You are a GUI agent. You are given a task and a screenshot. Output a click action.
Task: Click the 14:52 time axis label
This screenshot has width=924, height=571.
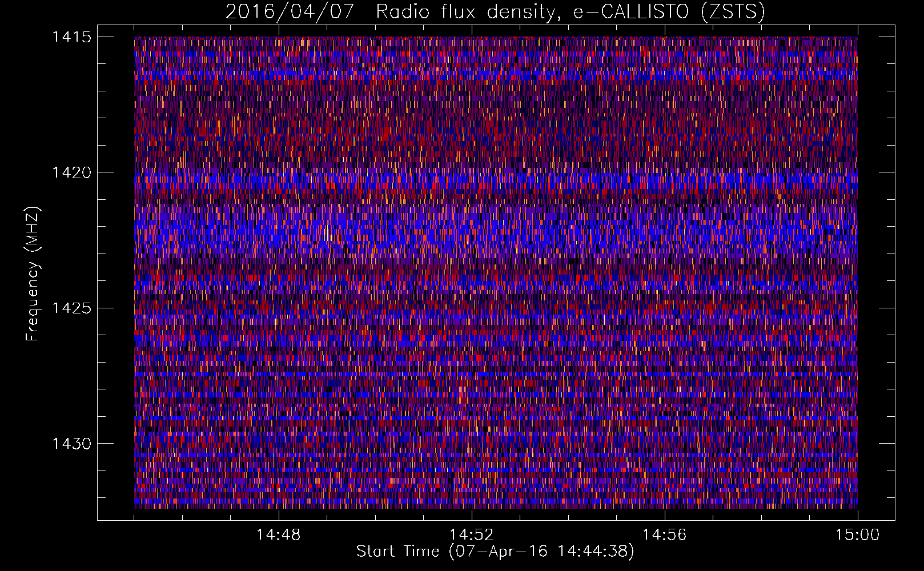(471, 535)
